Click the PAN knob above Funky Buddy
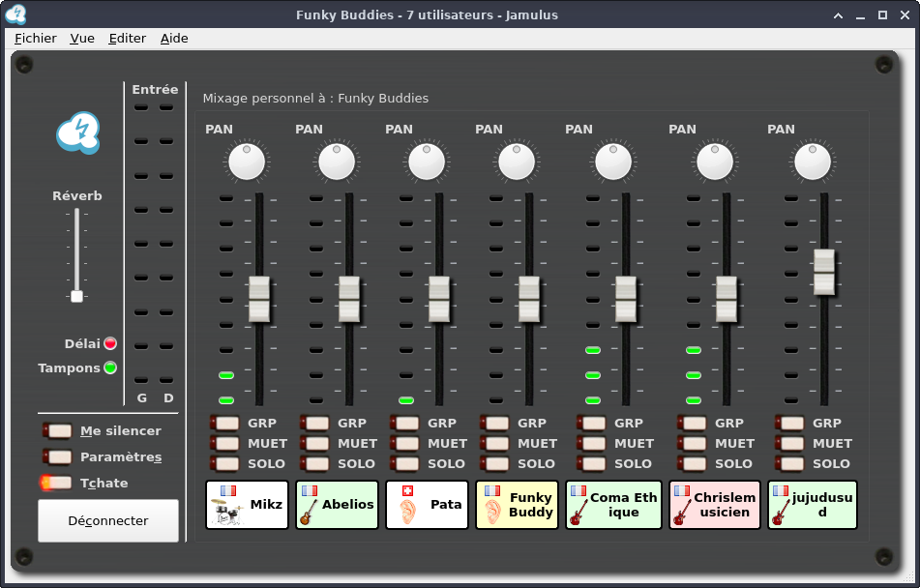Screen dimensions: 920x588 517,162
